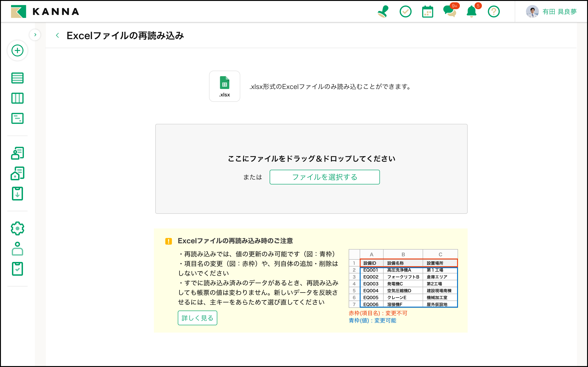Click the sample Excel table image
This screenshot has height=367, width=588.
coord(403,278)
